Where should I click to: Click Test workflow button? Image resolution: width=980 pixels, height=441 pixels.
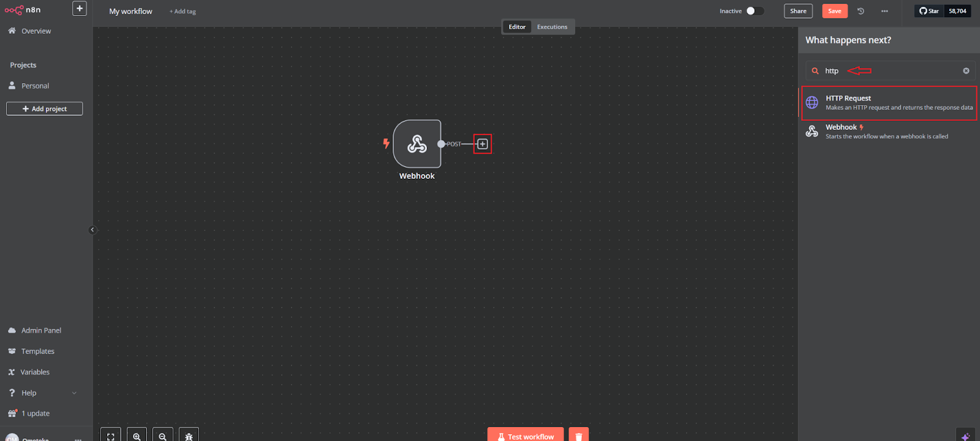(526, 435)
